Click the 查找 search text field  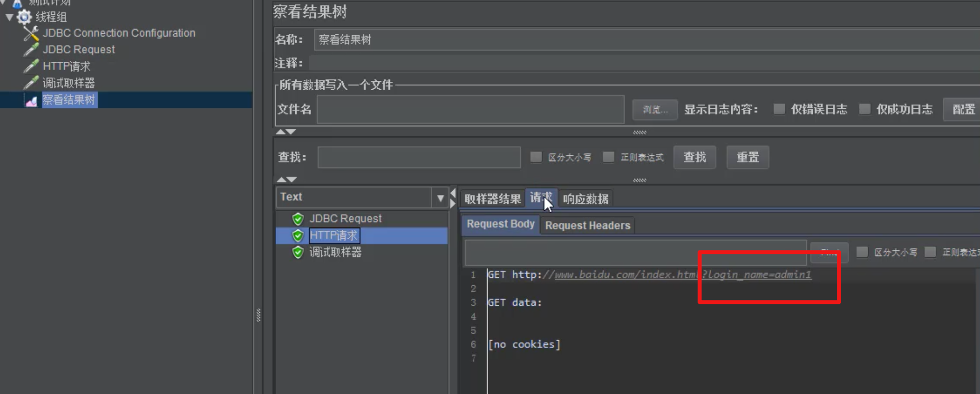(419, 157)
